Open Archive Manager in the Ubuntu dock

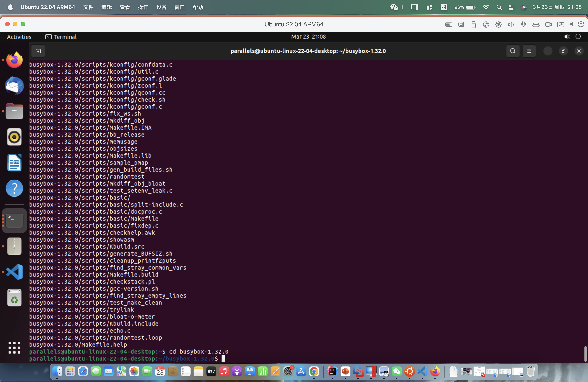pos(14,246)
